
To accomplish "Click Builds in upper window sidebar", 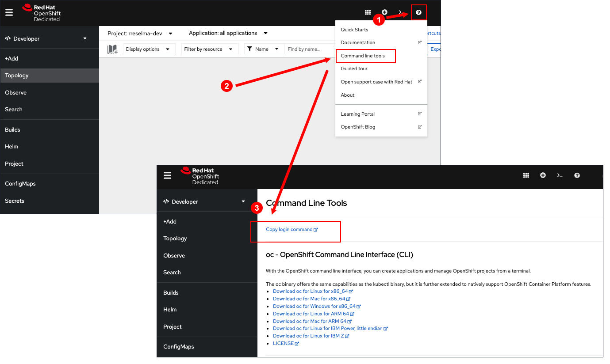I will (50, 129).
